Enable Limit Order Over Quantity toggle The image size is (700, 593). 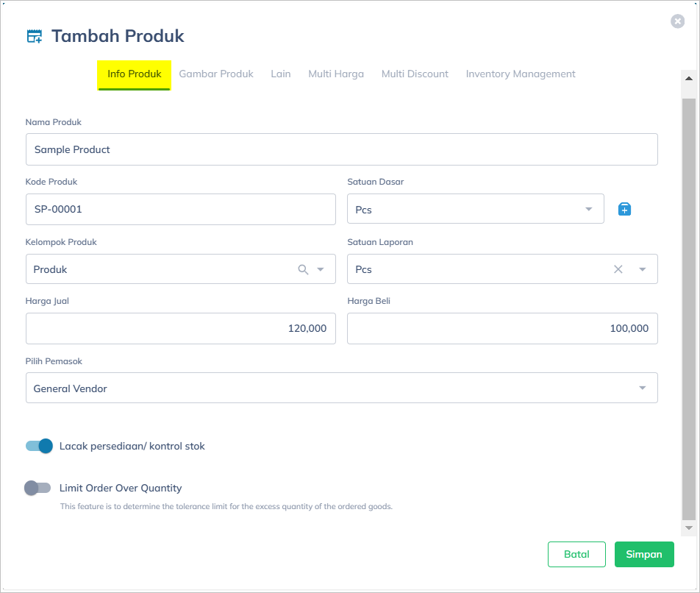click(37, 488)
